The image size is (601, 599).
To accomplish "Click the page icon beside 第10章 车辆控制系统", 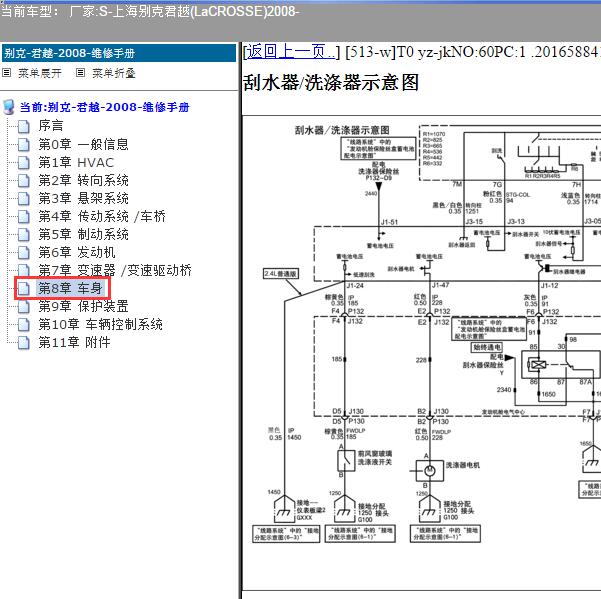I will pyautogui.click(x=24, y=325).
